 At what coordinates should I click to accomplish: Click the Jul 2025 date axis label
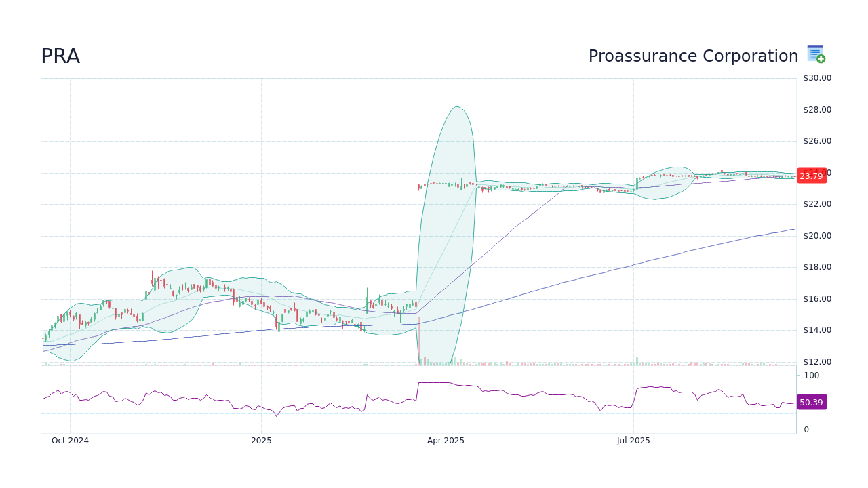633,441
